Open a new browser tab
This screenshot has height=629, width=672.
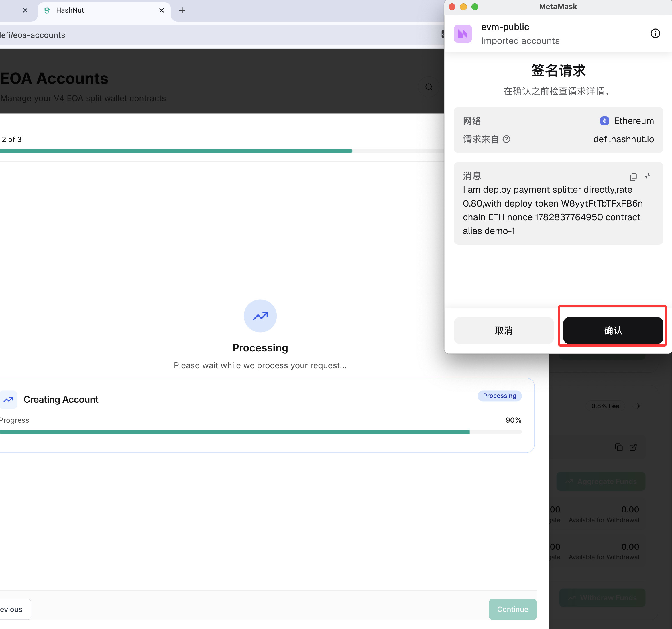tap(182, 11)
